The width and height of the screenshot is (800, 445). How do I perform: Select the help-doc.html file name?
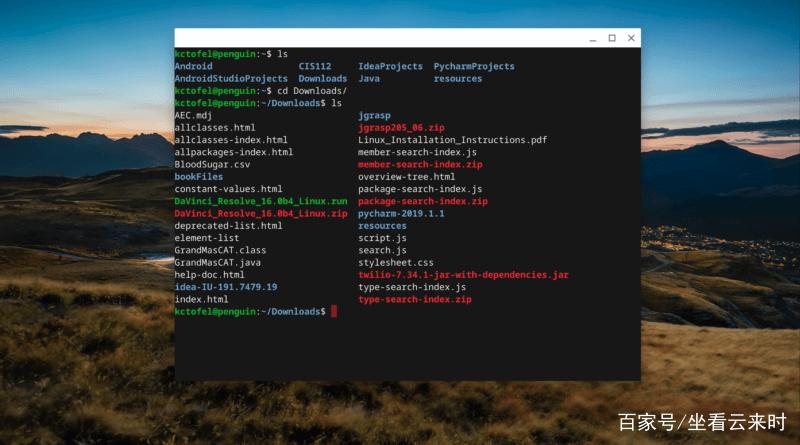209,275
